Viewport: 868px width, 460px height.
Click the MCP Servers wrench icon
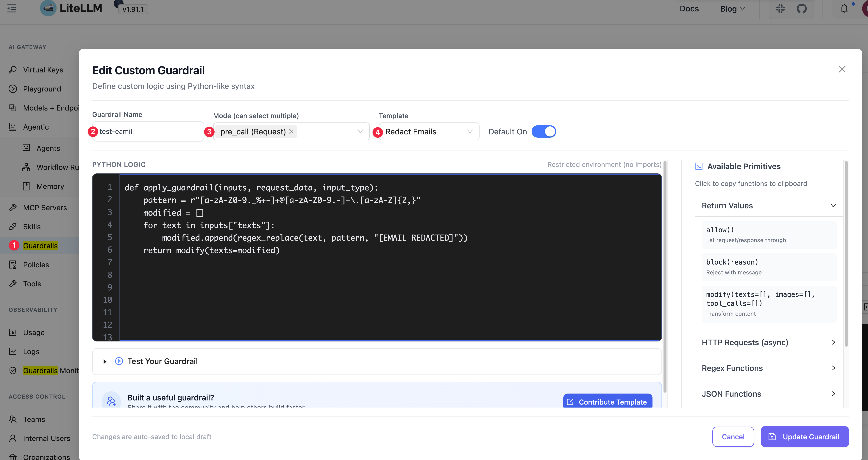coord(13,207)
